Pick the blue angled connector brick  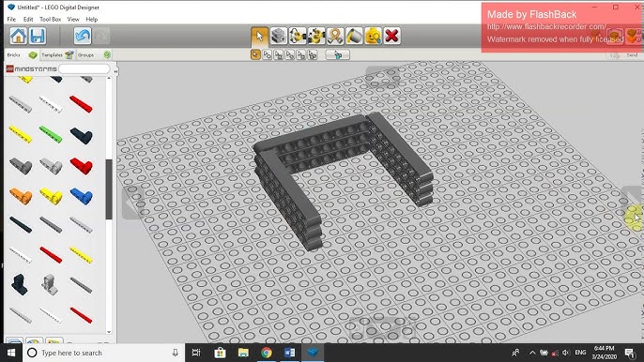pos(81,196)
